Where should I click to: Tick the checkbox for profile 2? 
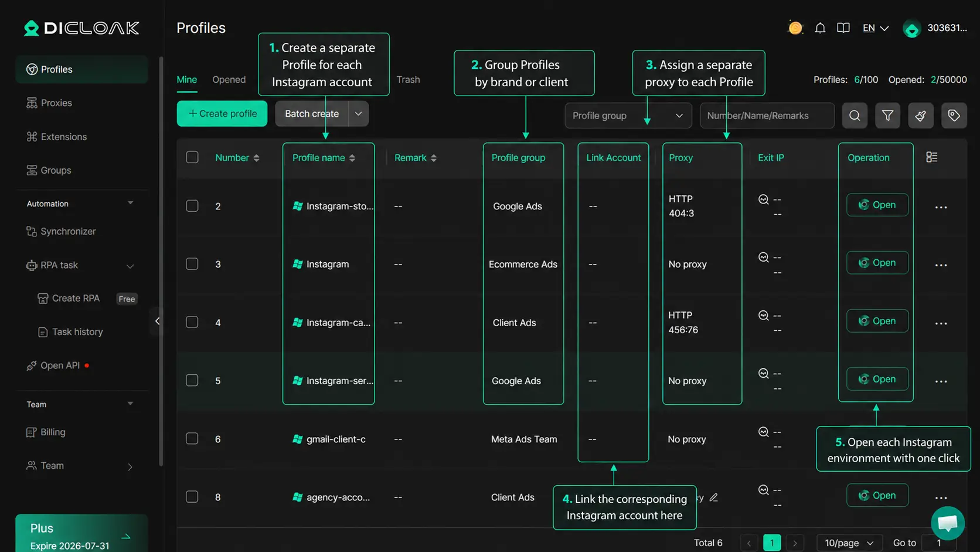click(x=192, y=206)
